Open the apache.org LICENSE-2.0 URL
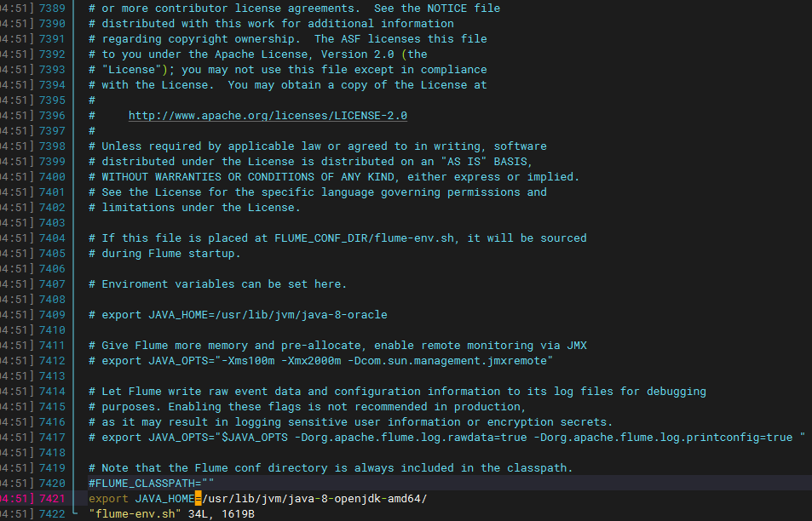Screen dimensions: 812x521 click(x=268, y=116)
